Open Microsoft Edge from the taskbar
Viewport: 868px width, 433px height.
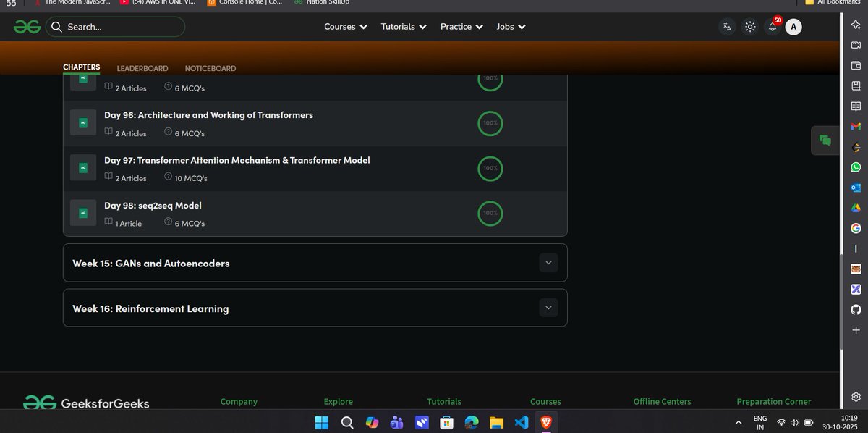(x=471, y=422)
